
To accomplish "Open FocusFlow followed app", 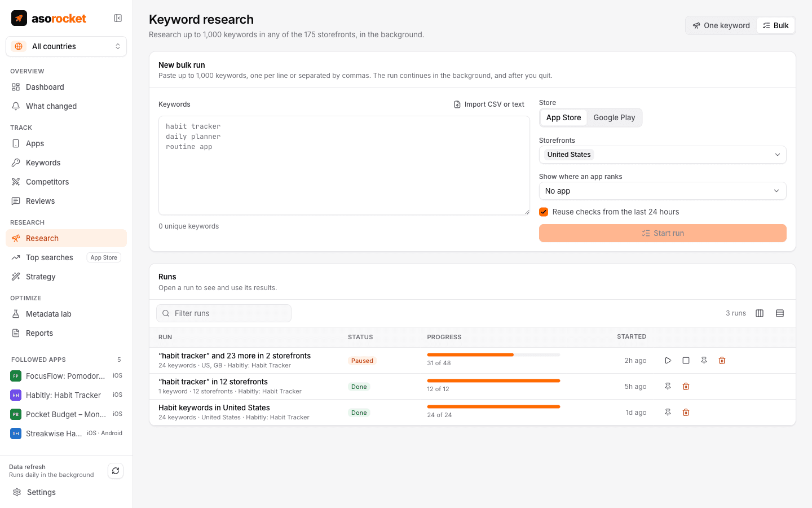I will point(67,376).
